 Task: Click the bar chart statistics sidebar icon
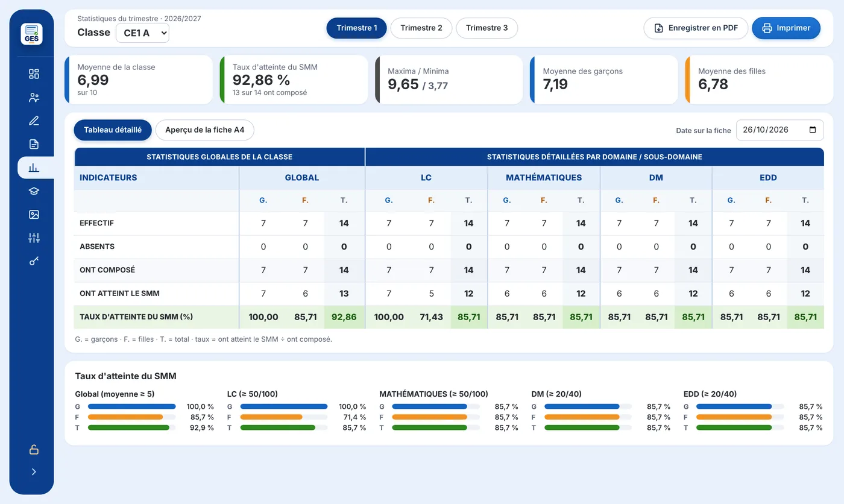34,168
